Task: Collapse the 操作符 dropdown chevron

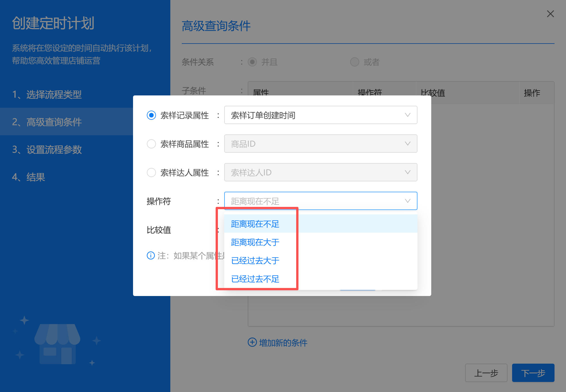Action: click(407, 201)
